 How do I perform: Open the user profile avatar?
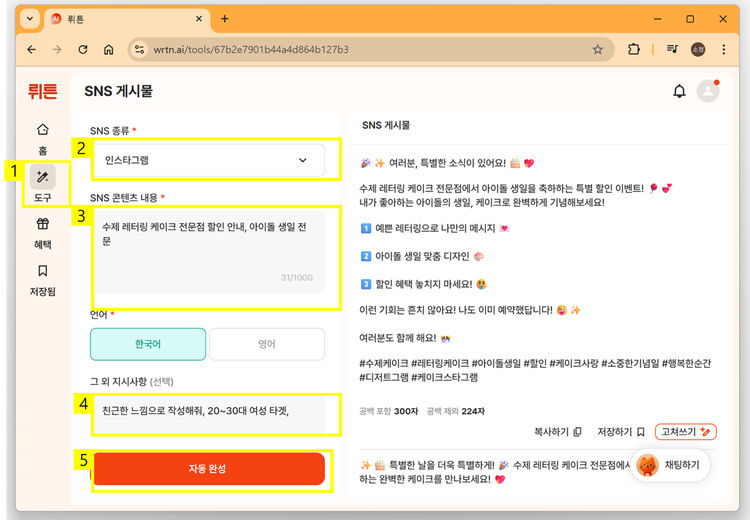[x=708, y=91]
